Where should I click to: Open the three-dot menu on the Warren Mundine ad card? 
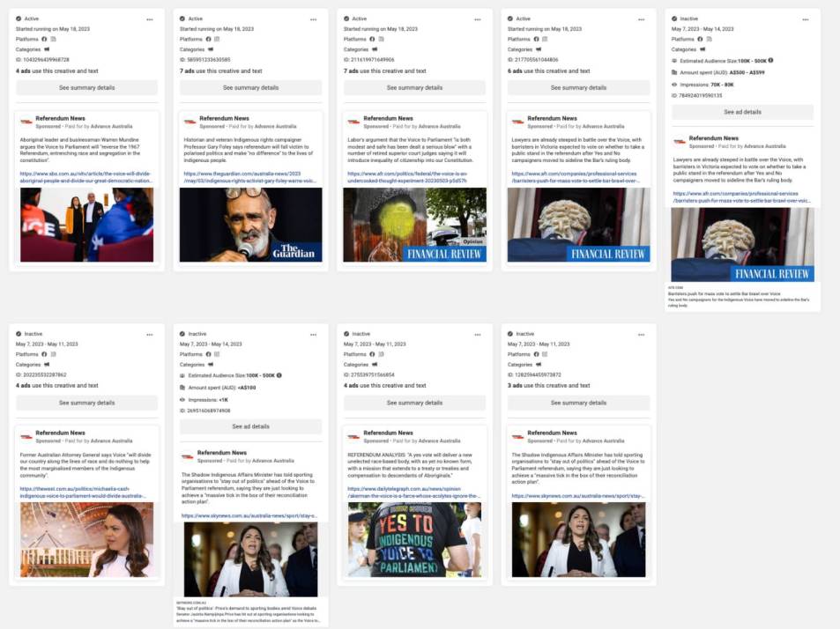tap(149, 18)
